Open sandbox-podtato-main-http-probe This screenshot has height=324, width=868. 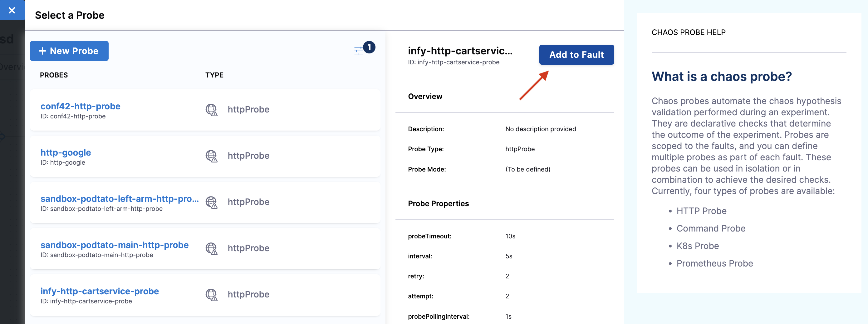click(115, 245)
